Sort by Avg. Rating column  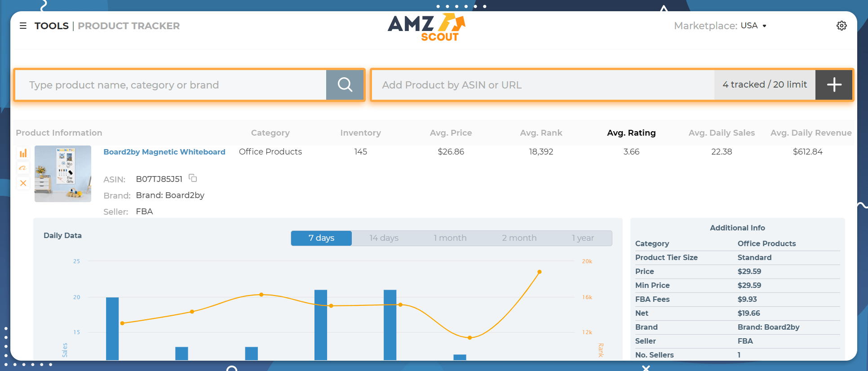(631, 132)
